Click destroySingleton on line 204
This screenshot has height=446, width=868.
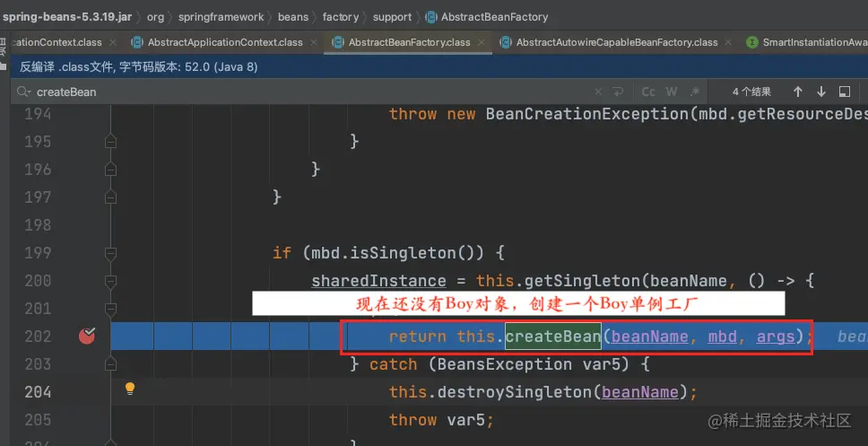pyautogui.click(x=515, y=391)
